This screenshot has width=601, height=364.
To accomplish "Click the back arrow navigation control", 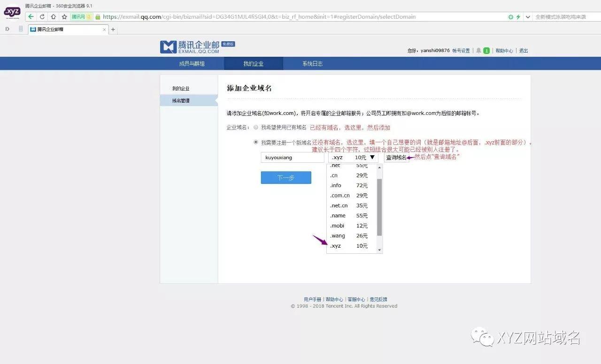I will pyautogui.click(x=30, y=16).
